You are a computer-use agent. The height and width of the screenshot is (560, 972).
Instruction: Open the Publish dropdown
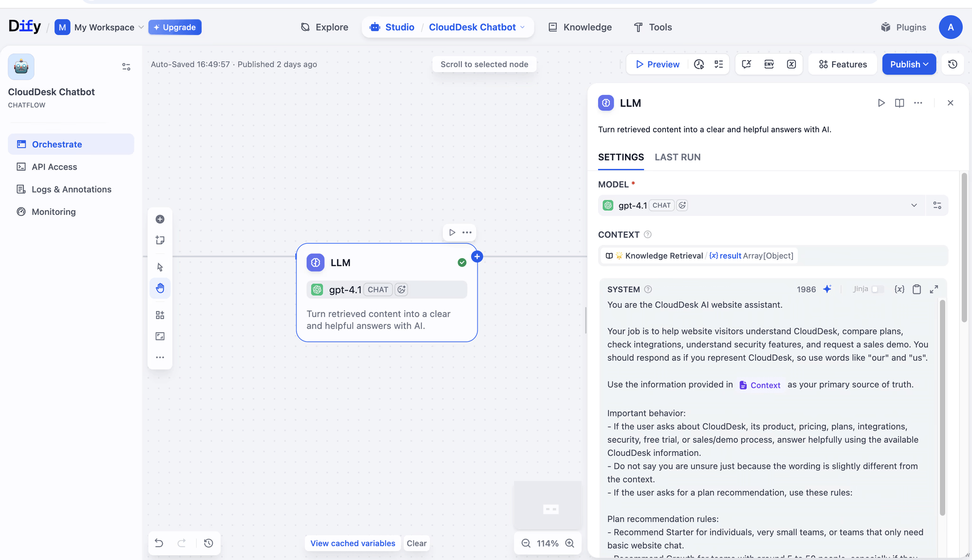909,65
